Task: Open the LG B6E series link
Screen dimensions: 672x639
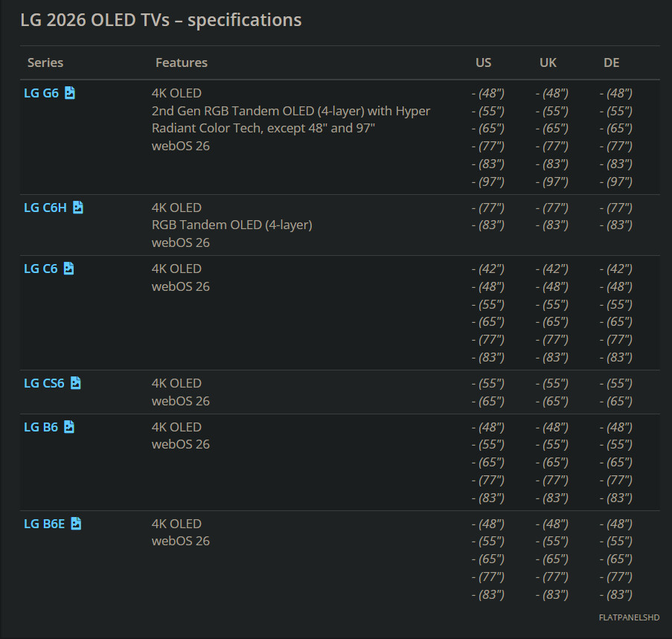Action: click(45, 524)
